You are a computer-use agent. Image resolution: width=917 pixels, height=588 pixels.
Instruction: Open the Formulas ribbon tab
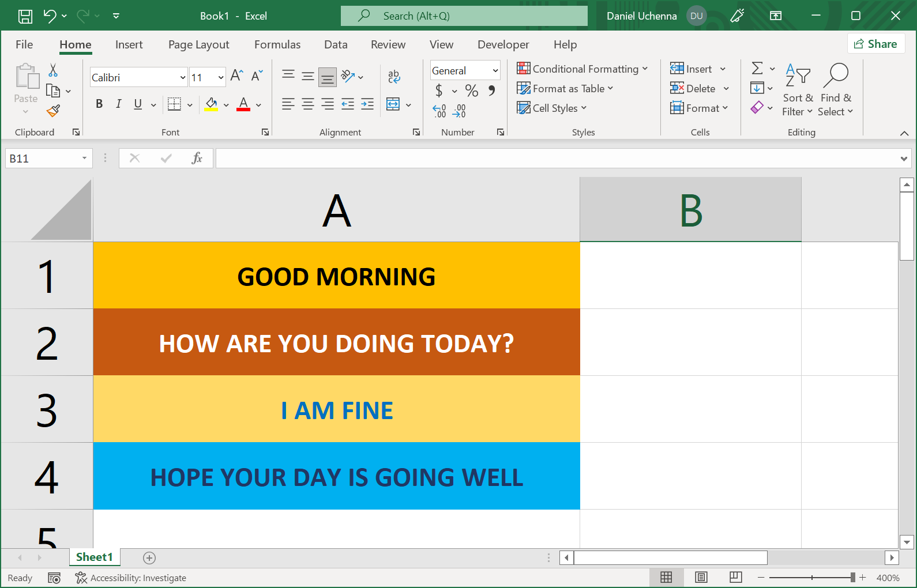click(x=277, y=44)
